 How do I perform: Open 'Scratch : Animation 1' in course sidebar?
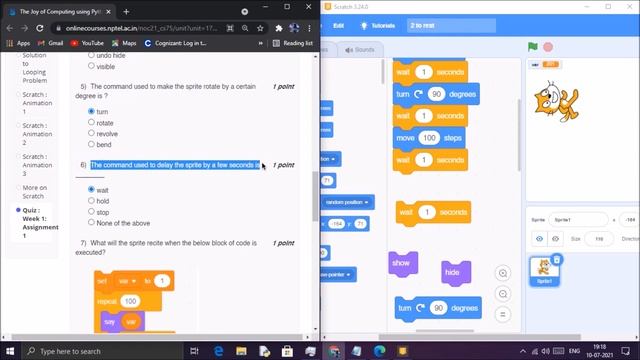point(37,103)
